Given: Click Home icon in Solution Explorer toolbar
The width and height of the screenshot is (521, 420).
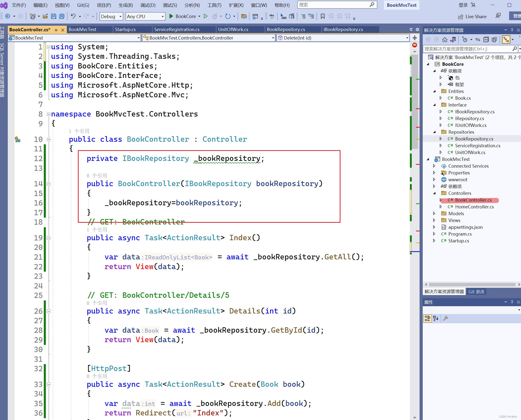Looking at the screenshot, I should 445,40.
